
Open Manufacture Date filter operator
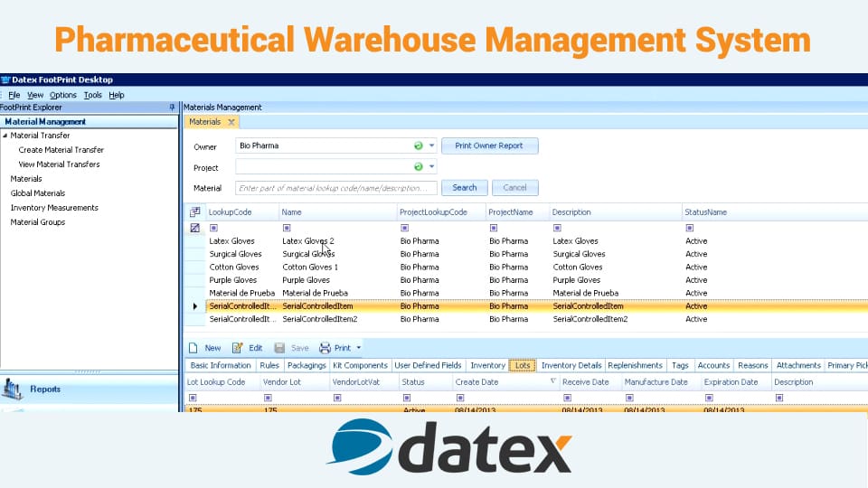click(x=629, y=398)
